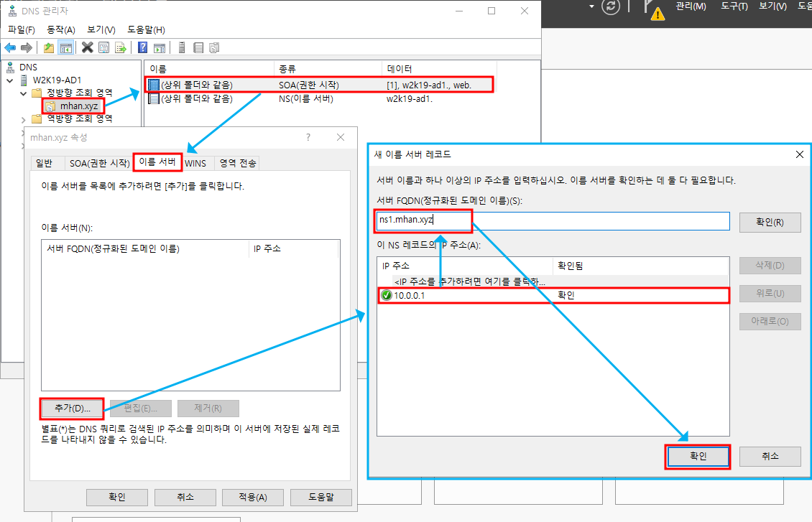Click the 확인(R) resolve button
This screenshot has width=812, height=522.
[x=770, y=223]
